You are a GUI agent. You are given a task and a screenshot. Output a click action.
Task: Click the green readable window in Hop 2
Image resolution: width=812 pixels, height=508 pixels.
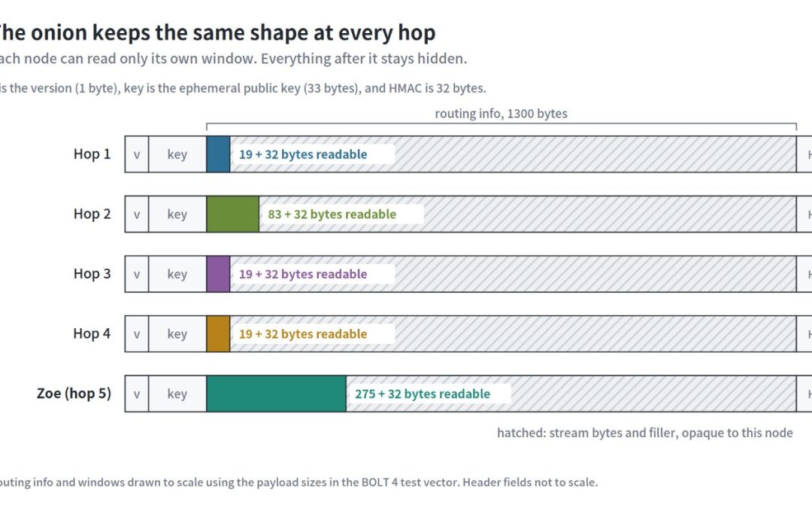point(232,214)
